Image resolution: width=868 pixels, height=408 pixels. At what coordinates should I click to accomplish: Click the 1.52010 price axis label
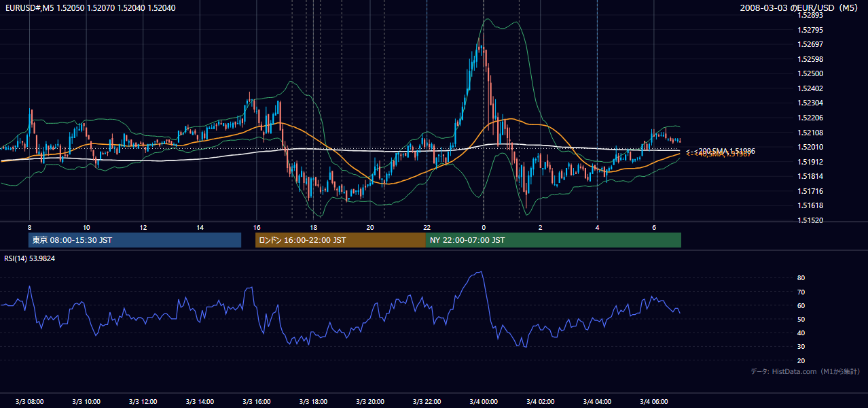coord(810,147)
